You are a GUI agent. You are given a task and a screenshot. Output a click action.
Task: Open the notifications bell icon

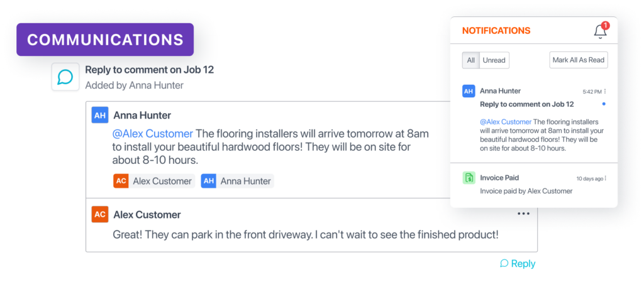coord(600,31)
